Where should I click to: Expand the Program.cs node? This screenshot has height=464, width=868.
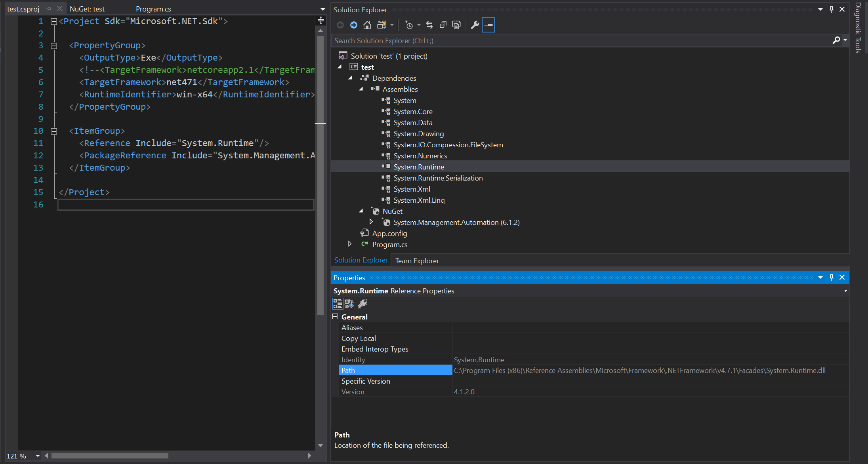point(350,244)
